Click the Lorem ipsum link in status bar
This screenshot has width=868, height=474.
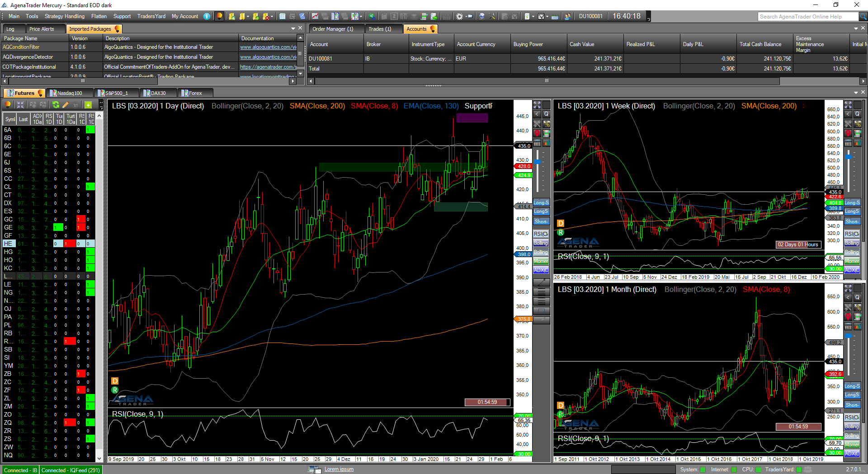[339, 469]
